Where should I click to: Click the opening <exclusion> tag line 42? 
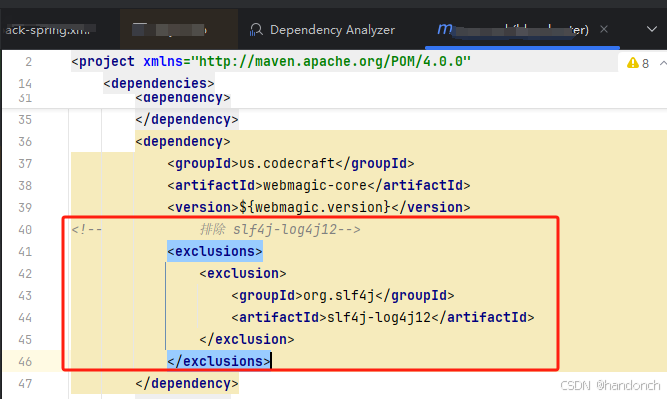pos(243,274)
